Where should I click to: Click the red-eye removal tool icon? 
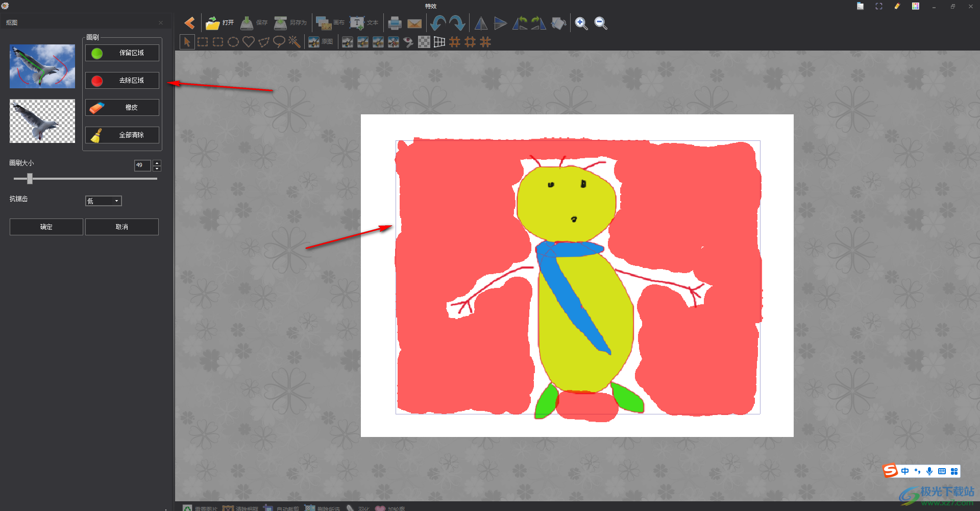(x=408, y=42)
